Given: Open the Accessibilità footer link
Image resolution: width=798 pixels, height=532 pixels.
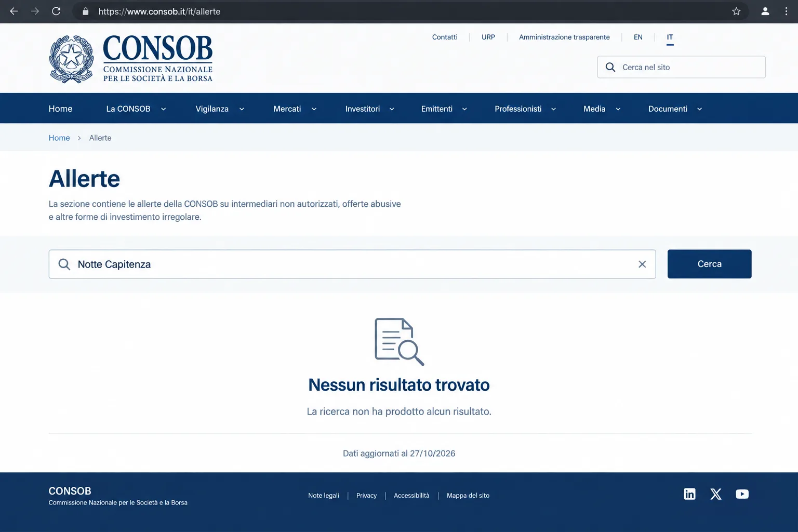Looking at the screenshot, I should tap(411, 495).
